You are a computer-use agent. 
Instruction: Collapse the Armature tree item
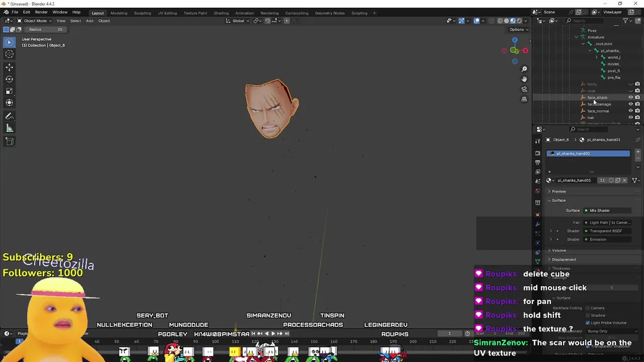coord(577,37)
